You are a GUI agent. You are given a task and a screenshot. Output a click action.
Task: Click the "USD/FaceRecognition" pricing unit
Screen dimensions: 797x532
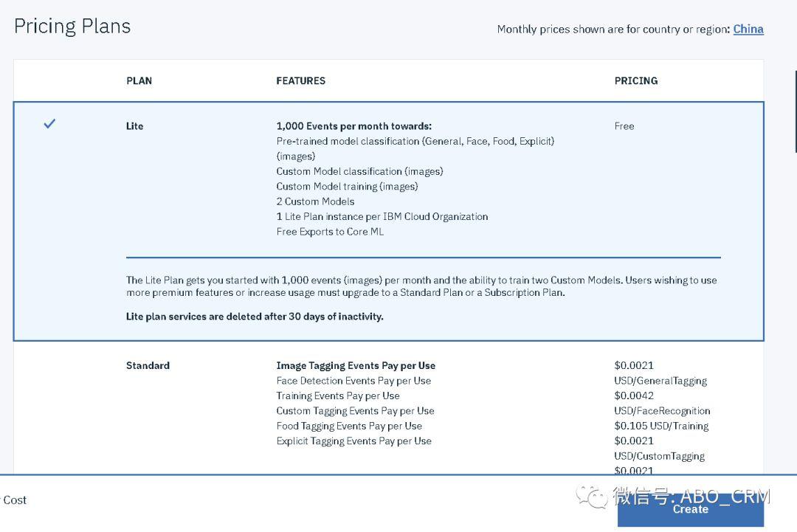click(x=662, y=410)
